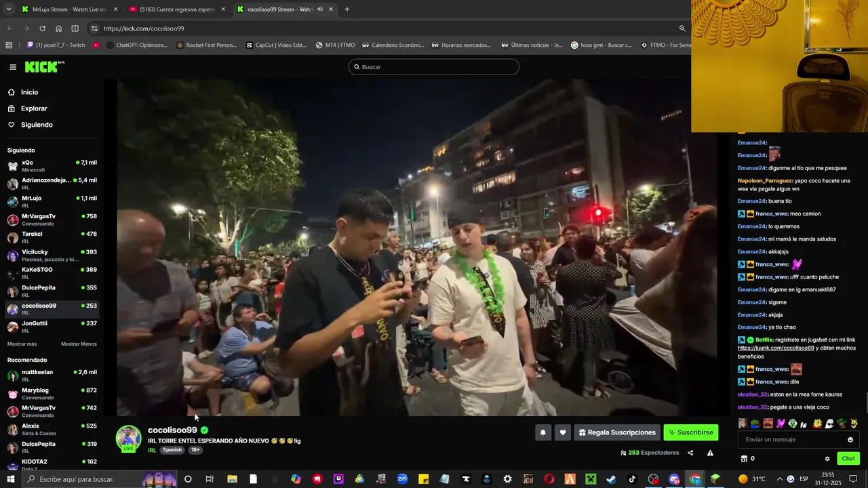
Task: Go to Inicio in sidebar
Action: click(29, 92)
